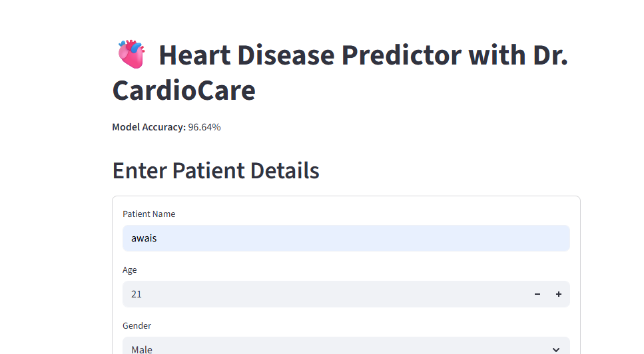Screen dimensions: 644x354
Task: Click the 96.64% accuracy value
Action: pos(204,127)
